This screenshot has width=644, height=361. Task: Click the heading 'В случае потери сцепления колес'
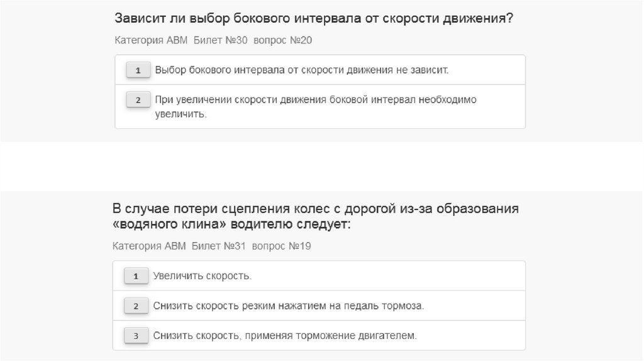point(316,208)
